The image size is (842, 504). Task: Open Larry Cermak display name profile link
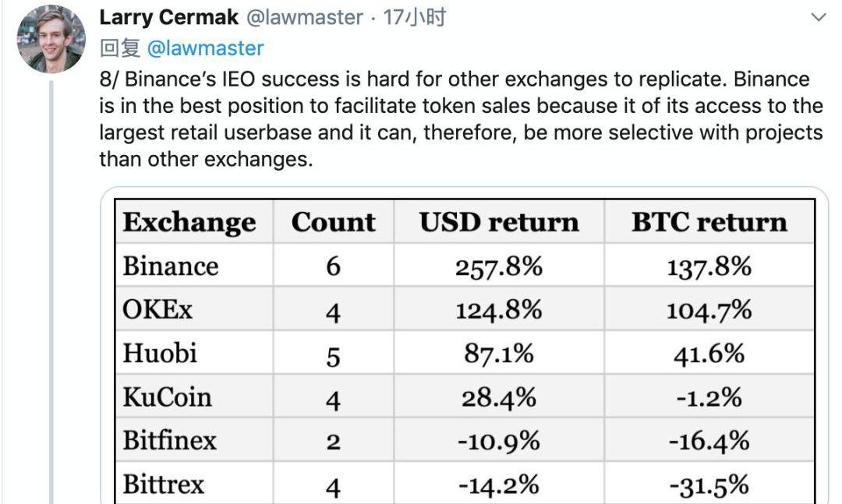click(168, 17)
